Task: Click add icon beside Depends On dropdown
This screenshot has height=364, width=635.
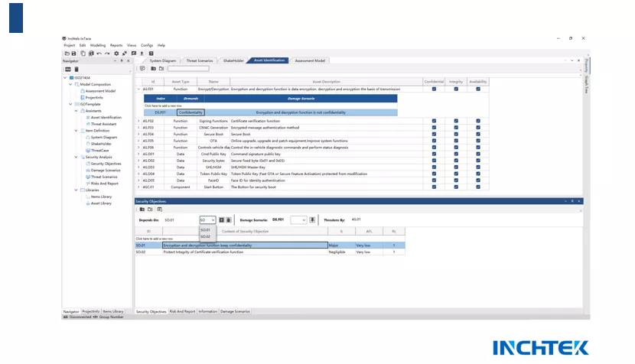Action: [x=222, y=220]
